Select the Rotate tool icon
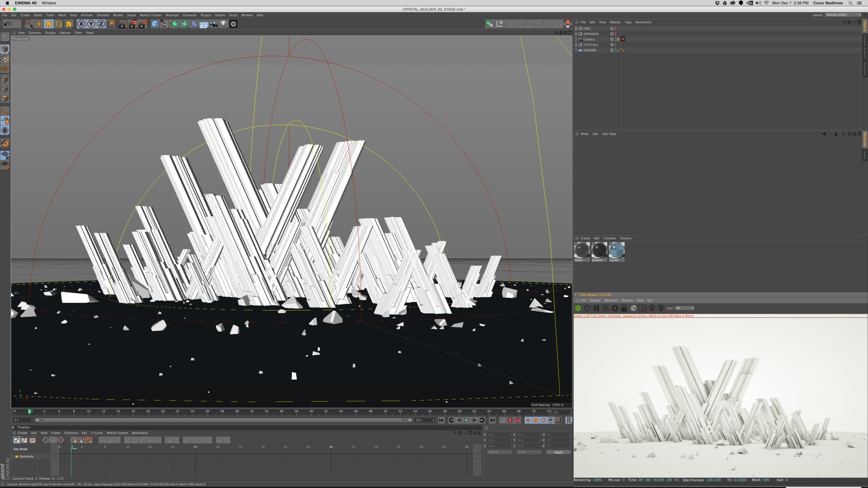The height and width of the screenshot is (488, 868). 58,24
